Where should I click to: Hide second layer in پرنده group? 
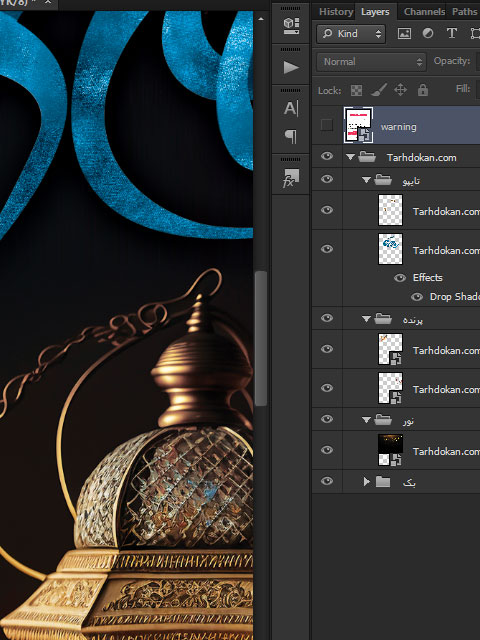coord(327,388)
